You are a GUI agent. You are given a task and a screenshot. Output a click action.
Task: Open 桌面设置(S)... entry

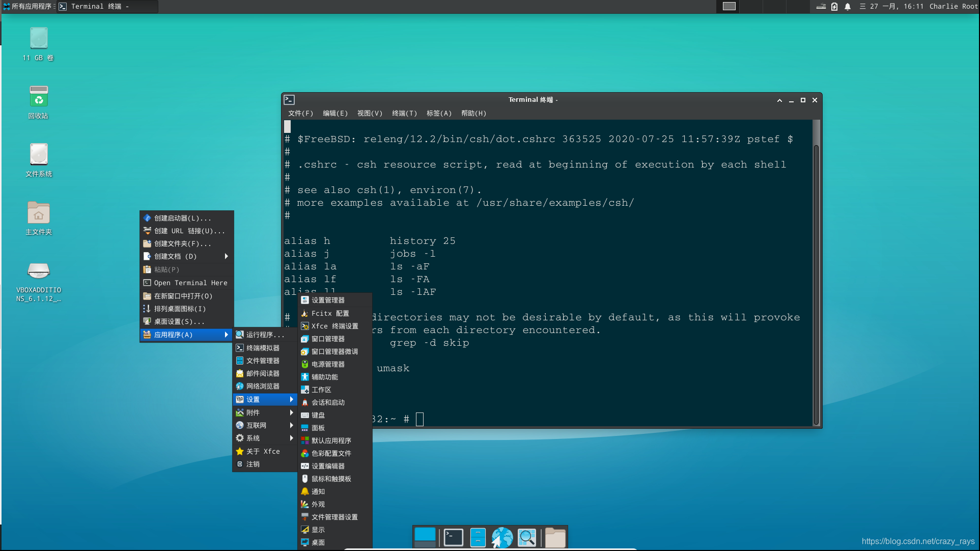(x=187, y=321)
